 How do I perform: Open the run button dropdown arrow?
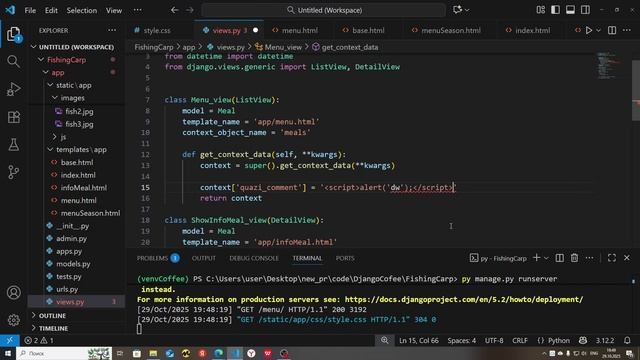[598, 30]
